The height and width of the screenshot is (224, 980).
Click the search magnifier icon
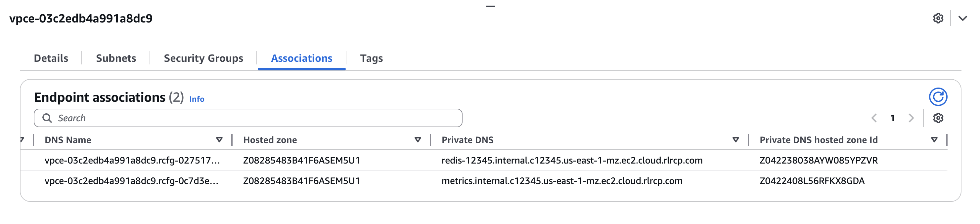click(47, 118)
